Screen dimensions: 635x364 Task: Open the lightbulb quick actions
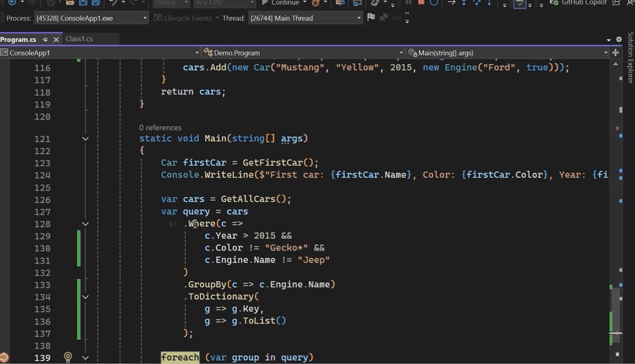coord(68,357)
